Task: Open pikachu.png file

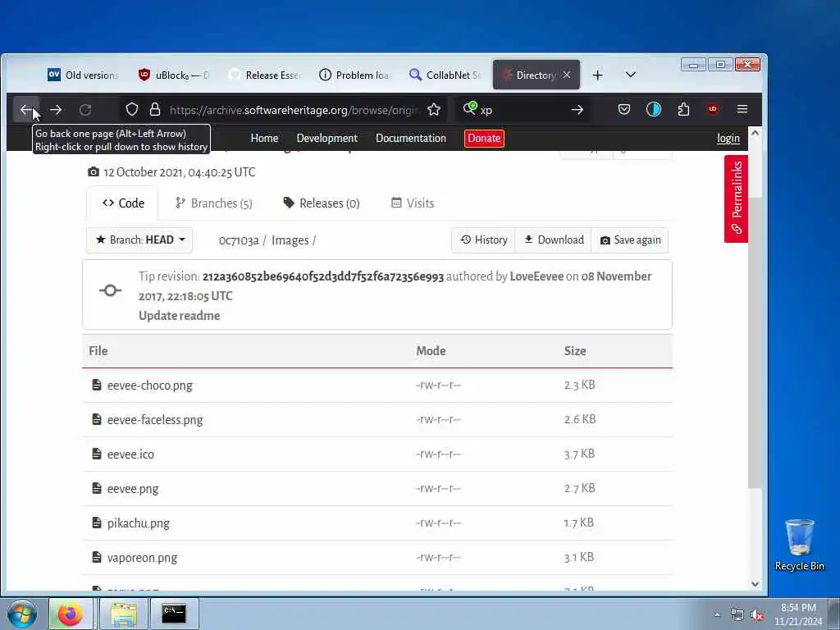Action: [138, 523]
